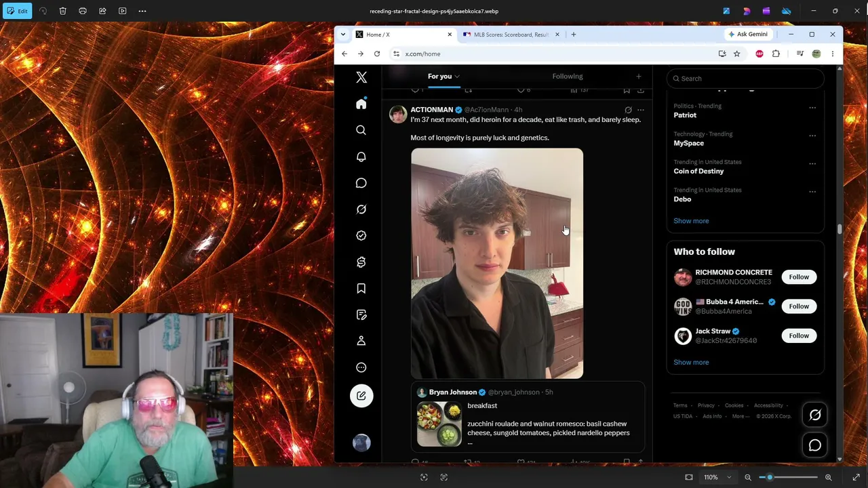The image size is (868, 488).
Task: Close the Home / X browser tab
Action: (x=449, y=35)
